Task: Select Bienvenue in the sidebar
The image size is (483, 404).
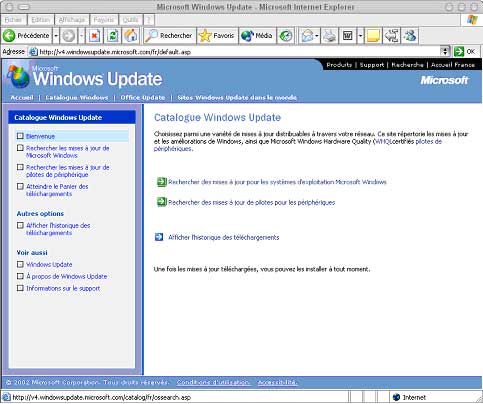Action: coord(40,136)
